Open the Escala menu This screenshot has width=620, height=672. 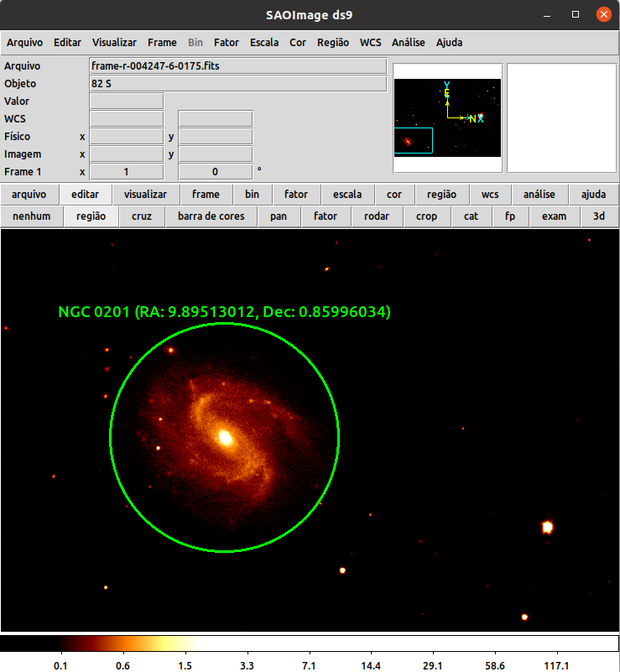[x=264, y=42]
